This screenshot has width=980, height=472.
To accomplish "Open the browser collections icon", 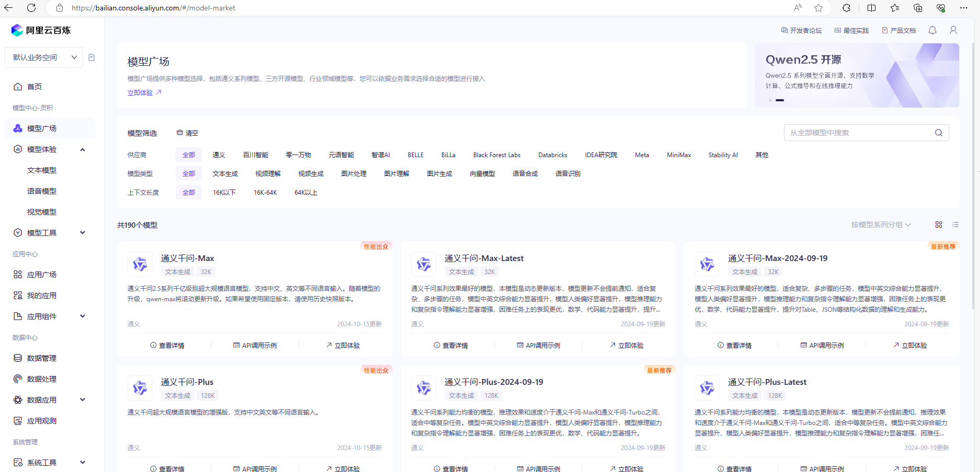I will [x=918, y=8].
